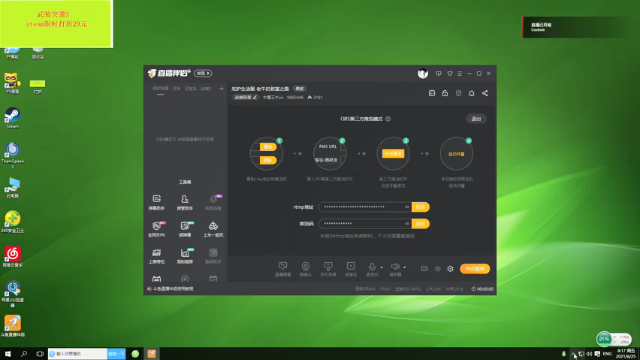This screenshot has height=360, width=640.
Task: Click the exit button of the OBS push mode
Action: [476, 119]
